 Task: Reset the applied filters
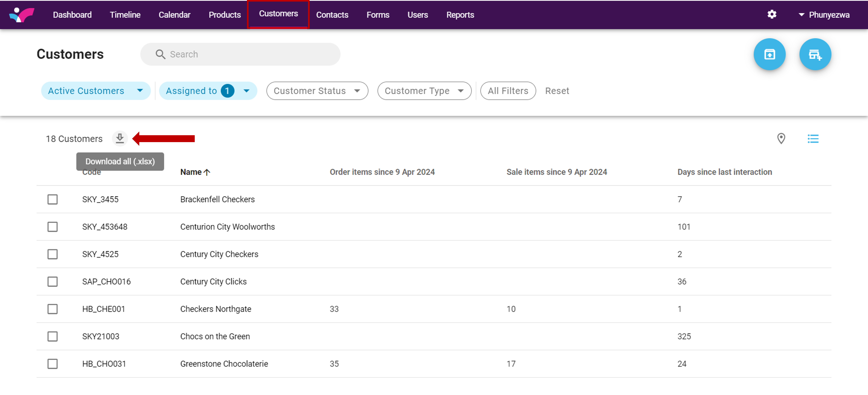[557, 91]
